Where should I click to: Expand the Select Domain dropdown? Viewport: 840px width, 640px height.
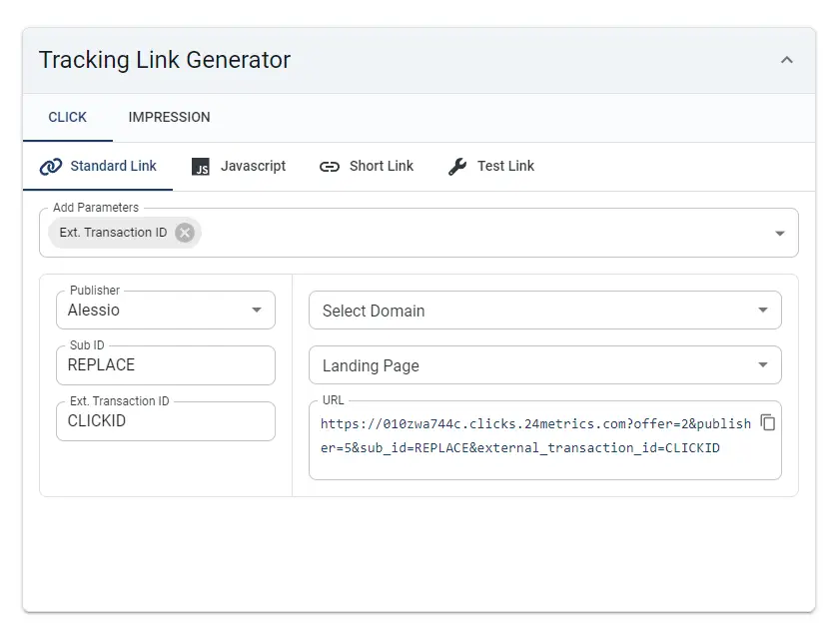[x=544, y=311]
